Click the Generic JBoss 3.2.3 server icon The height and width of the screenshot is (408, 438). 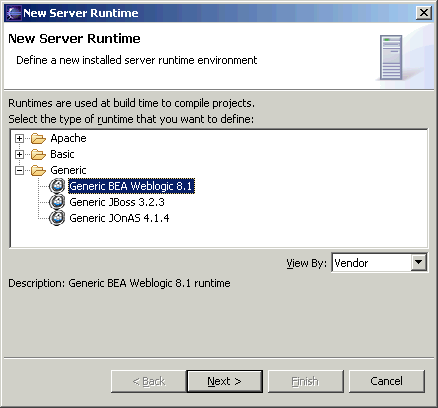(57, 202)
